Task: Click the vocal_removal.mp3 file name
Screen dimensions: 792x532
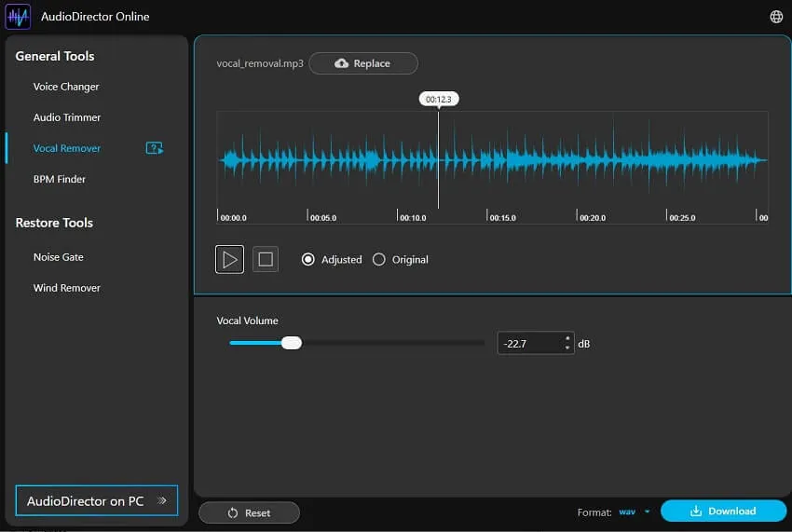Action: click(260, 63)
